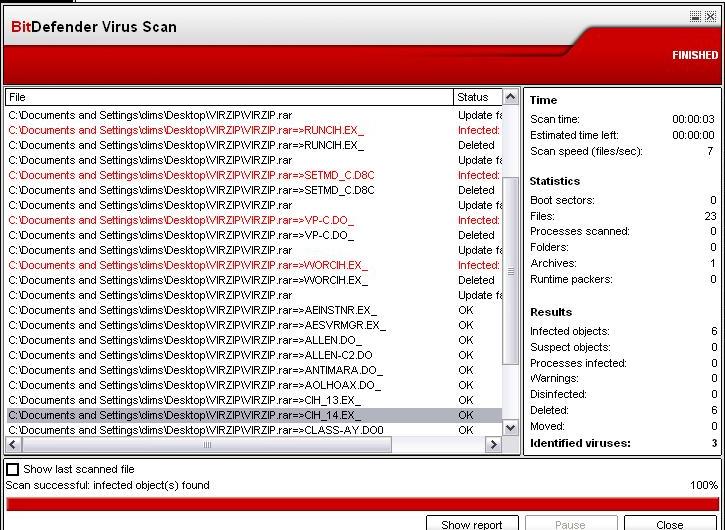Click the file list's up scroll arrow
This screenshot has width=725, height=530.
510,97
